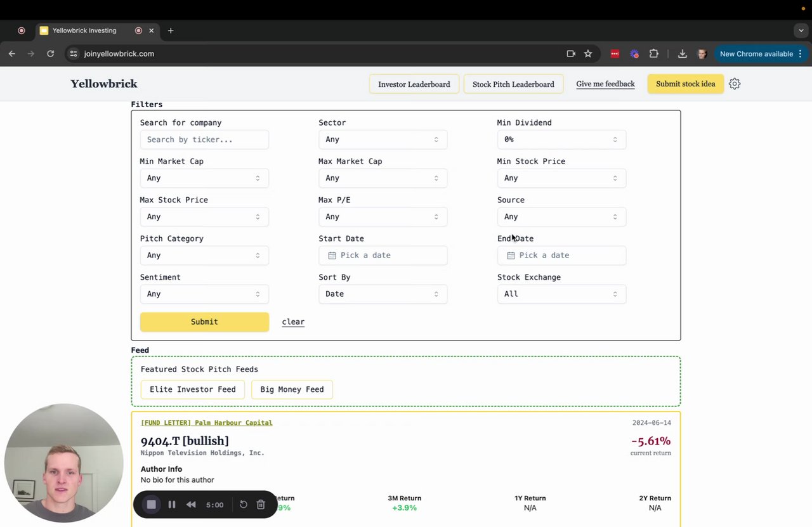Reload the page with the refresh icon
812x527 pixels.
[50, 54]
